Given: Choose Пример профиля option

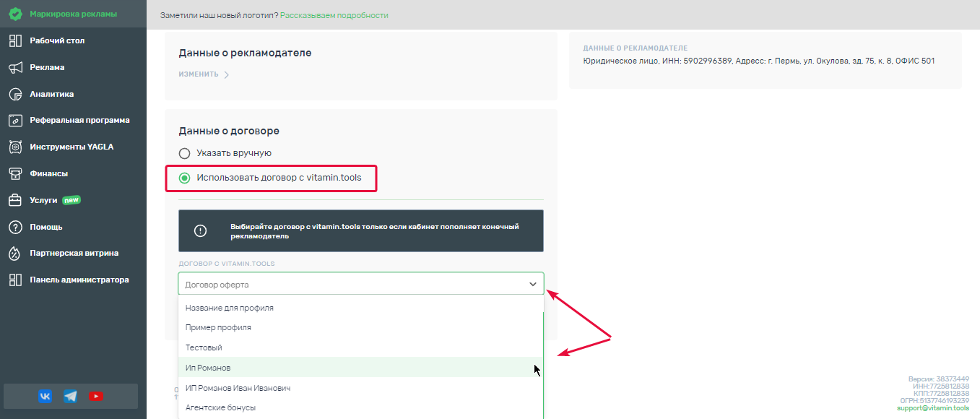Looking at the screenshot, I should coord(360,327).
